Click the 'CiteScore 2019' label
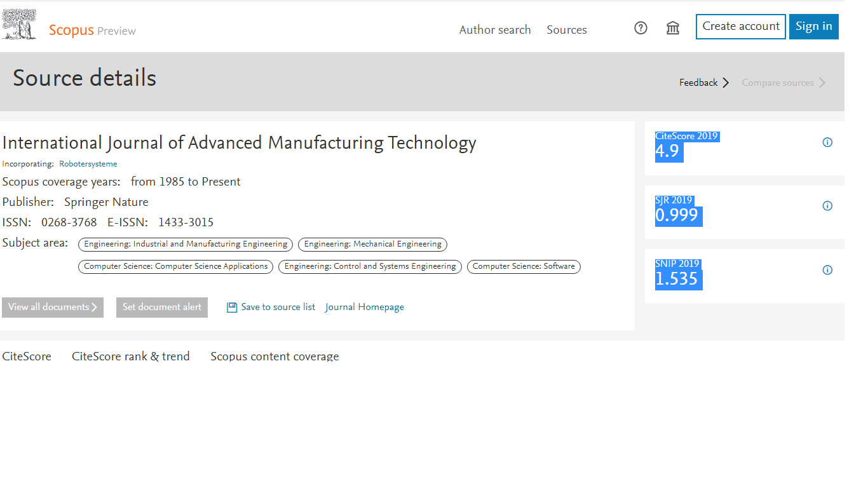Screen dimensions: 868x488 [686, 136]
